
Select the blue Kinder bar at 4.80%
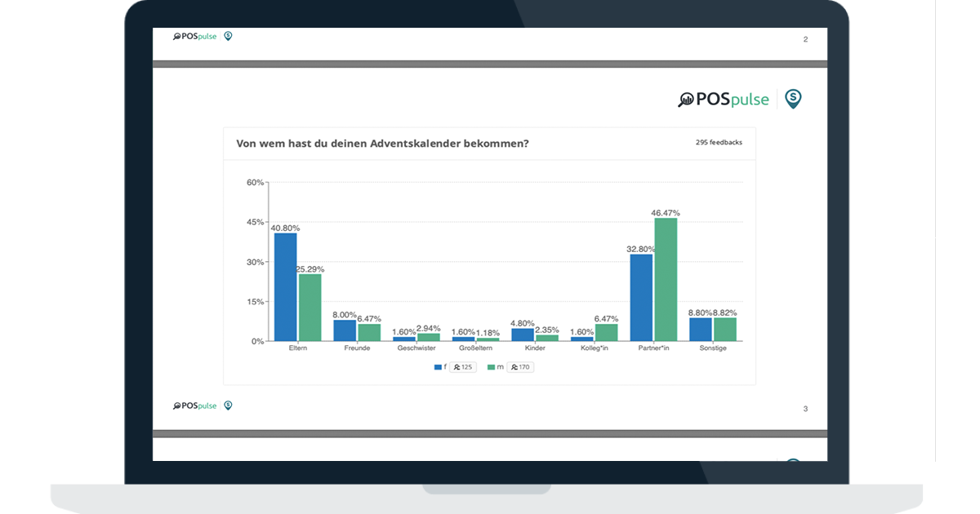[523, 335]
